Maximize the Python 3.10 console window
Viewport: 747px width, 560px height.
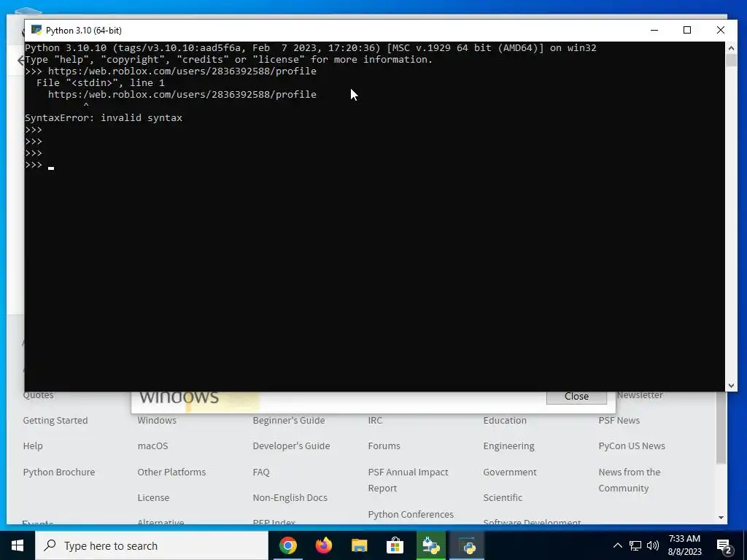tap(687, 30)
